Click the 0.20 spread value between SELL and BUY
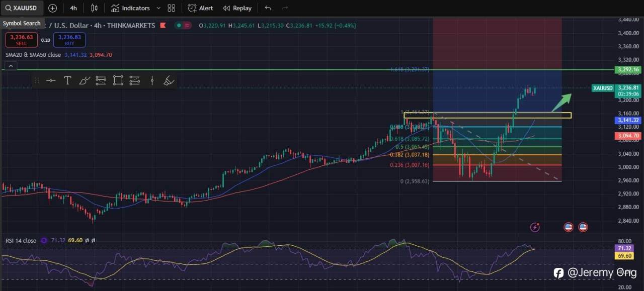The height and width of the screenshot is (291, 644). point(45,40)
